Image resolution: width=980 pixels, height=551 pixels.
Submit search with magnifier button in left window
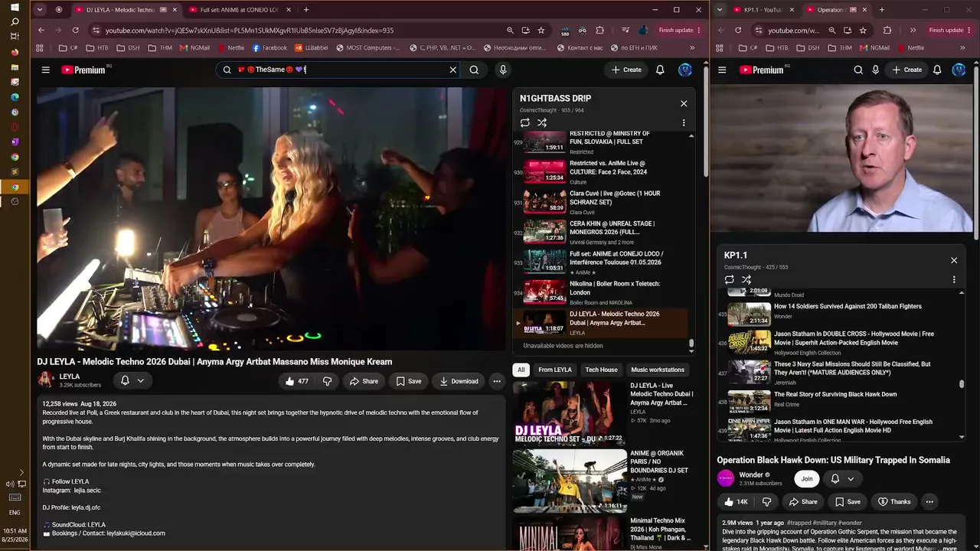point(474,70)
